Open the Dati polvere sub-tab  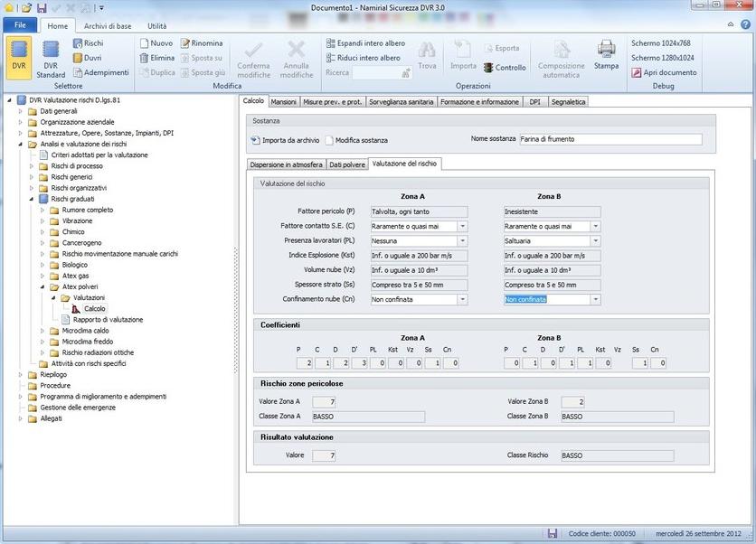coord(346,164)
